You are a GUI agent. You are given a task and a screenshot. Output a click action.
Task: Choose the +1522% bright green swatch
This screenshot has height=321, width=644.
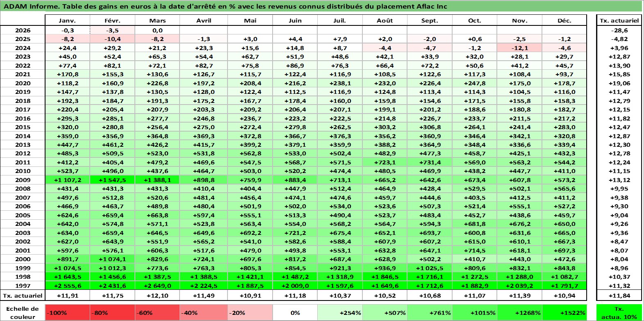pyautogui.click(x=564, y=312)
